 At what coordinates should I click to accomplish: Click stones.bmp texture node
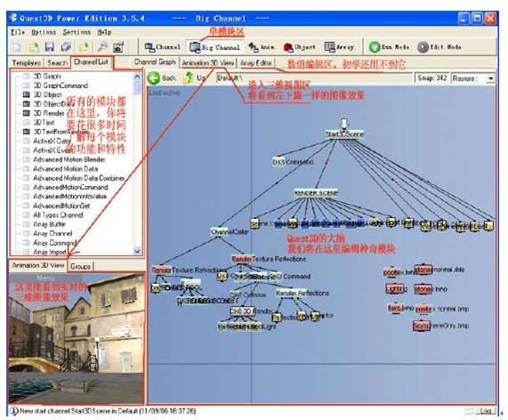pos(431,289)
